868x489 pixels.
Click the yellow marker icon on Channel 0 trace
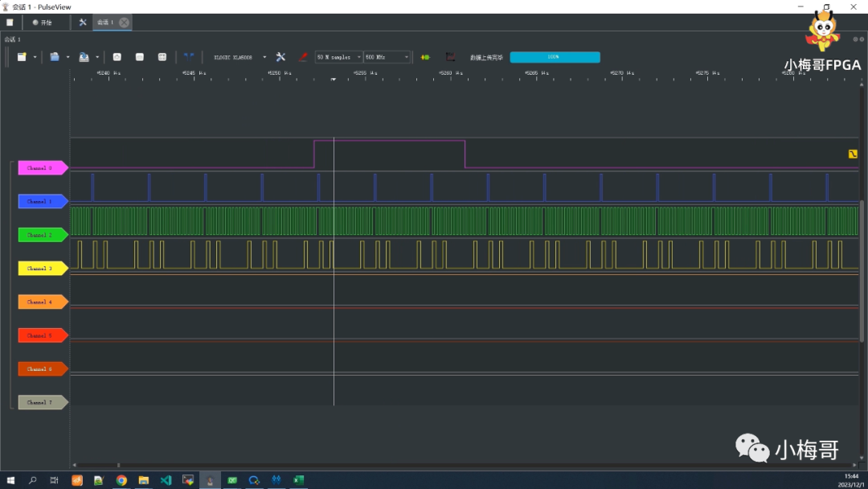[853, 154]
